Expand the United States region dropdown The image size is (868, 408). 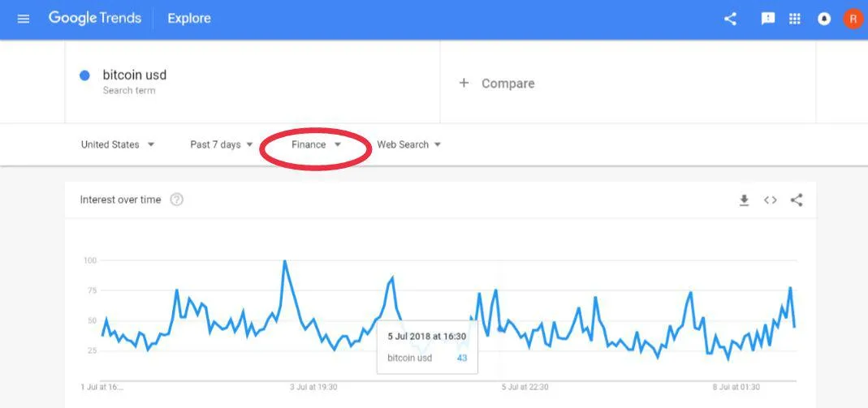(118, 144)
